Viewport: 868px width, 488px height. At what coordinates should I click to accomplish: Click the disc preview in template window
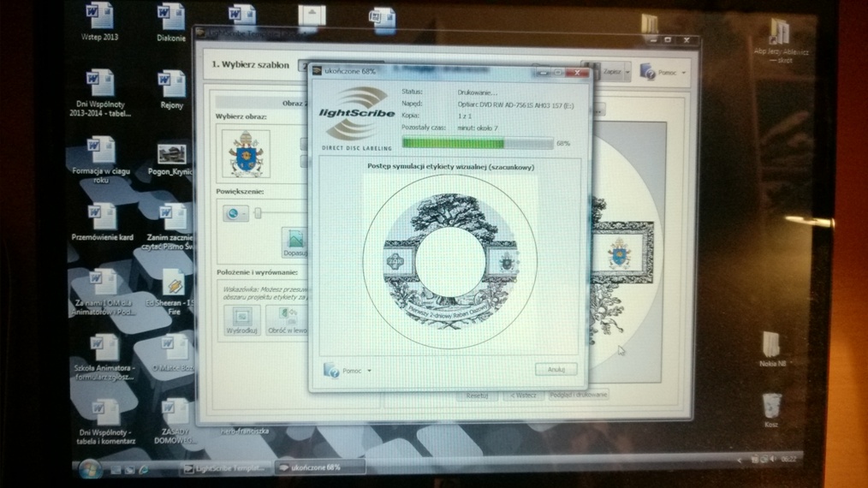[x=626, y=252]
